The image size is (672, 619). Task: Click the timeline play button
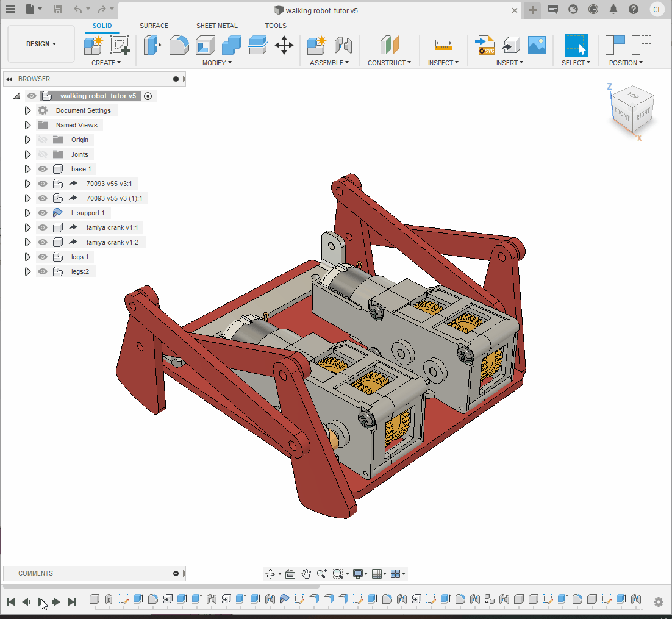click(x=41, y=602)
